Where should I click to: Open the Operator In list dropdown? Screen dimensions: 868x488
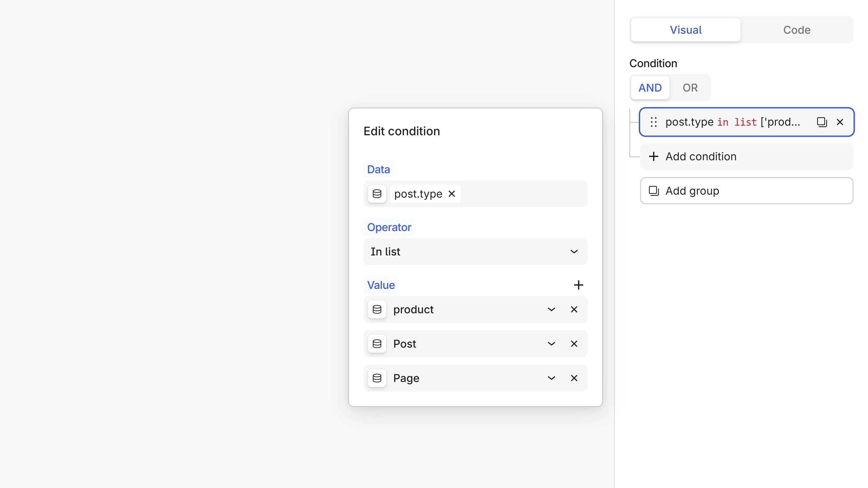475,252
